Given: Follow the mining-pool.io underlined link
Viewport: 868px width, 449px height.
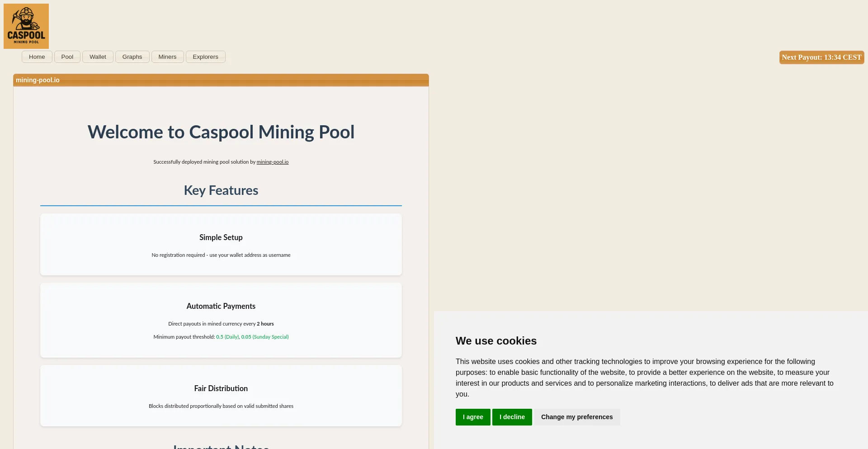Looking at the screenshot, I should tap(273, 162).
